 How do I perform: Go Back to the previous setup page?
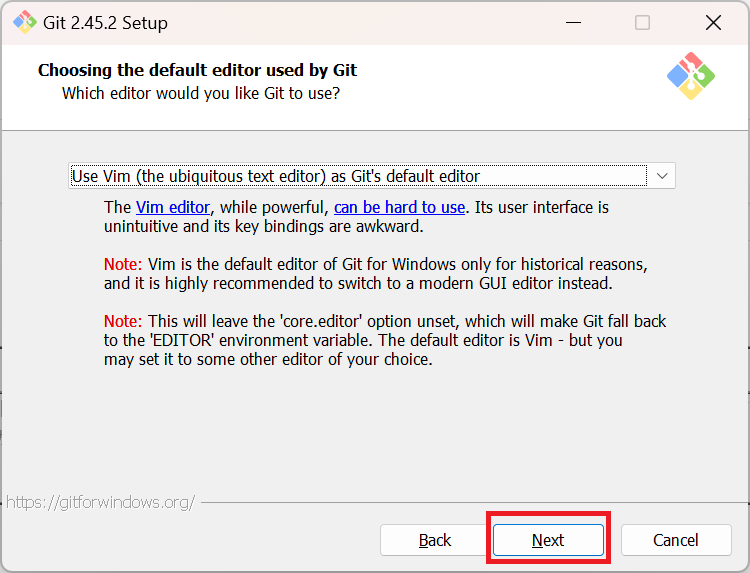tap(435, 540)
